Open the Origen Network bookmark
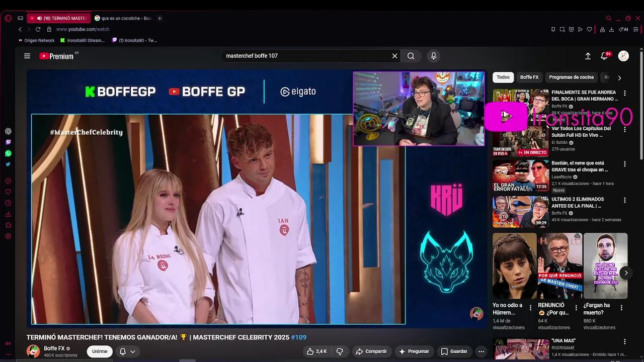The width and height of the screenshot is (644, 362). pos(36,40)
